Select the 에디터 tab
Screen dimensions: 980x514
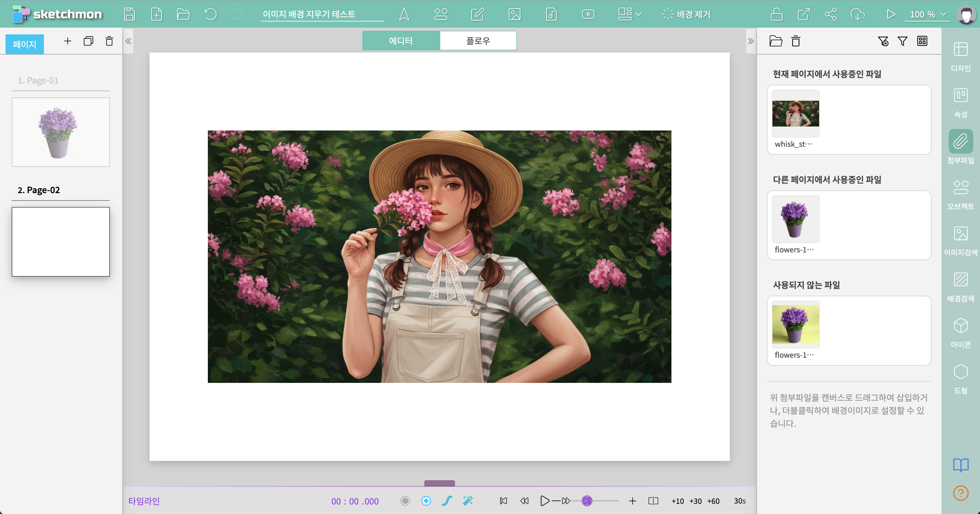coord(401,41)
